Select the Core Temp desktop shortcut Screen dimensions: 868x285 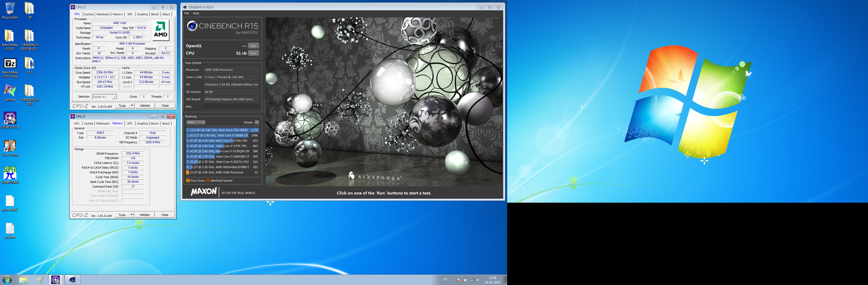click(10, 148)
